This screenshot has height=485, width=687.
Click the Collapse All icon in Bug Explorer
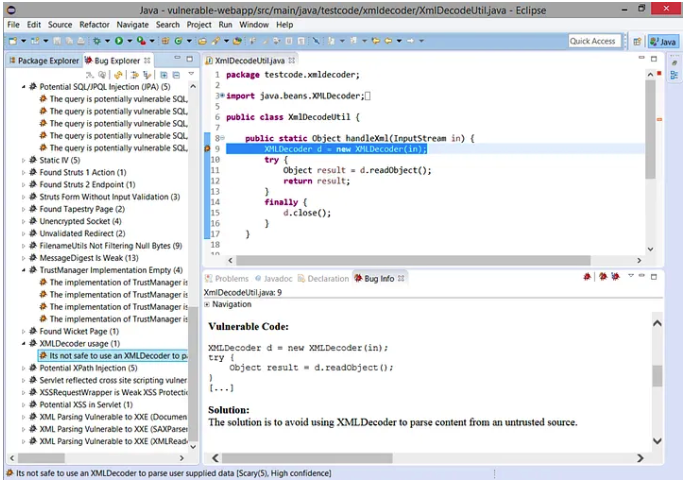click(176, 75)
